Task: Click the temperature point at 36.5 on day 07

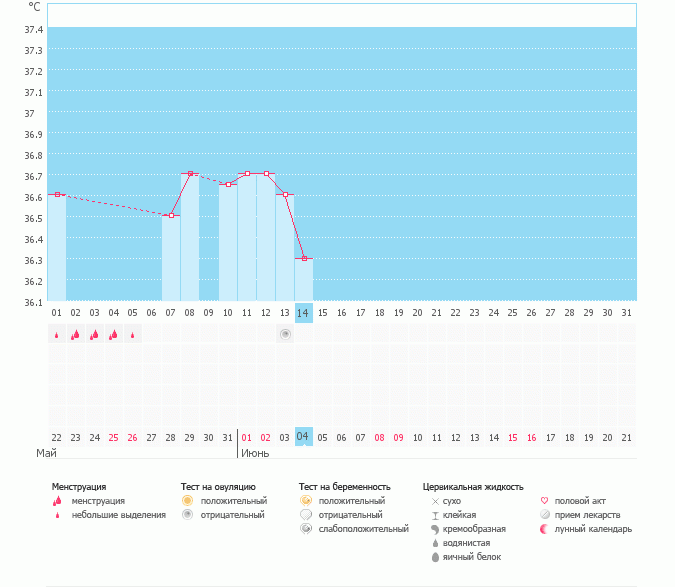Action: [171, 216]
